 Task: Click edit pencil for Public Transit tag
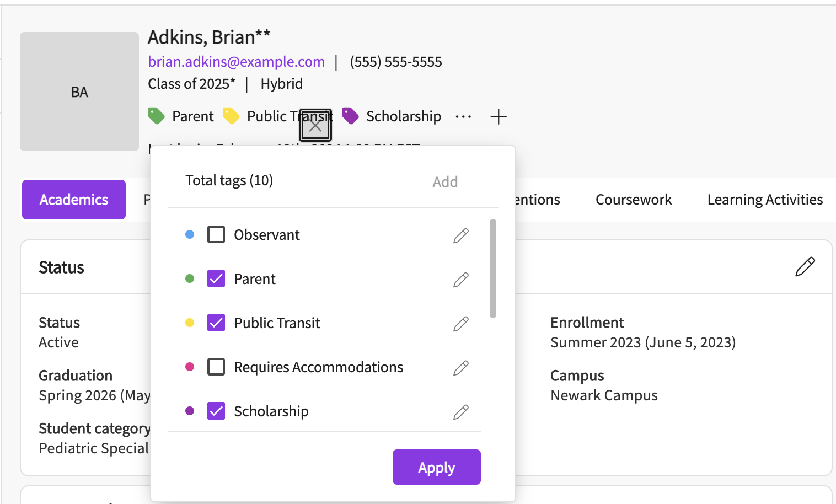tap(461, 324)
